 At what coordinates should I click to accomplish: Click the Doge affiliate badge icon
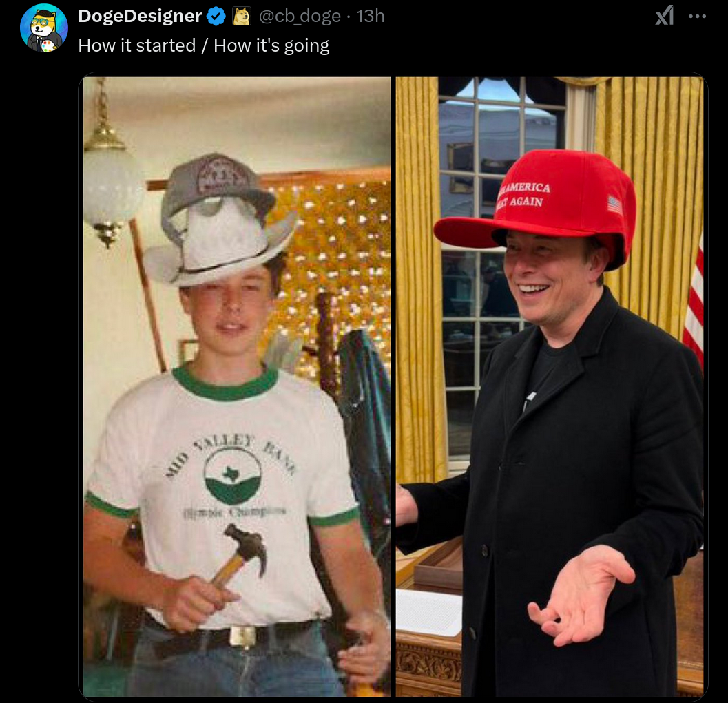click(241, 17)
